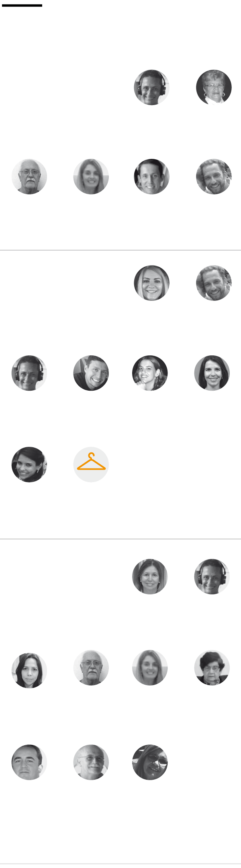Select the blurry blonde woman in the last section
This screenshot has height=868, width=241.
tap(150, 668)
